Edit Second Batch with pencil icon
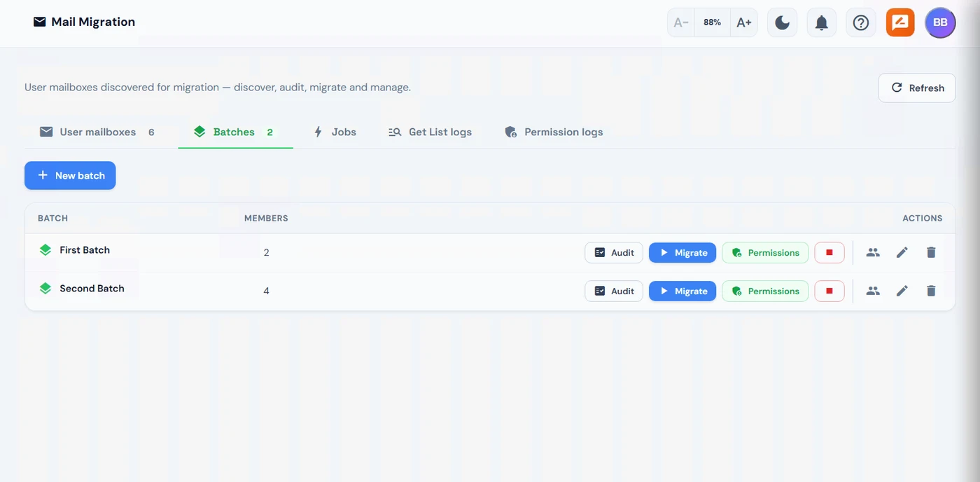 tap(902, 291)
